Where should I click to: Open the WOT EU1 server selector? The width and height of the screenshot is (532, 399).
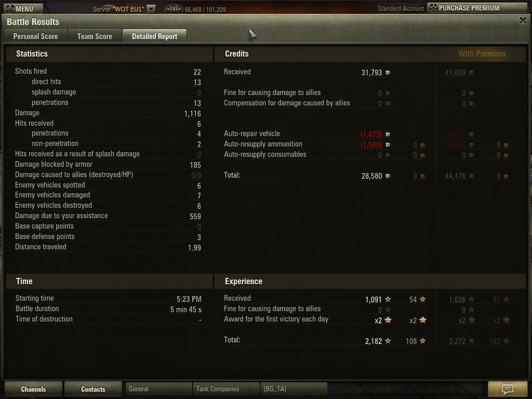point(124,9)
